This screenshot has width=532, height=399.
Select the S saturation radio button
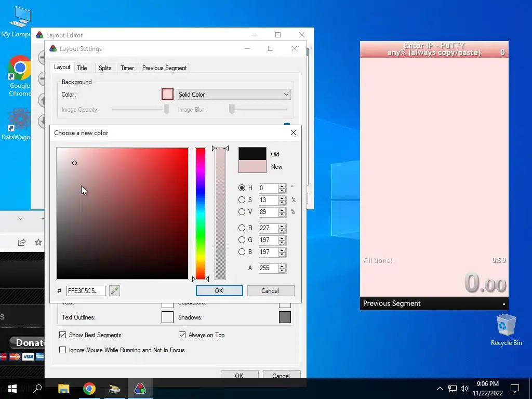click(x=242, y=200)
